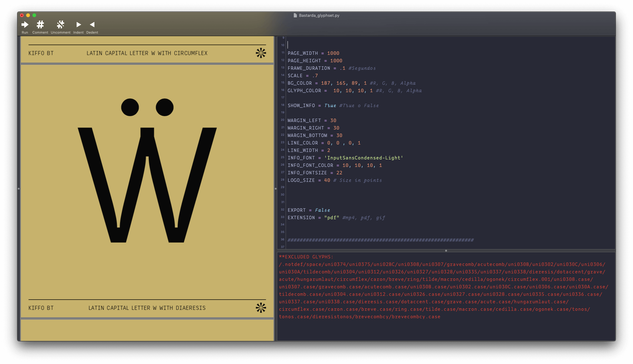
Task: Click the output line starting with uni0337.case/uni0338.case
Action: 424,302
